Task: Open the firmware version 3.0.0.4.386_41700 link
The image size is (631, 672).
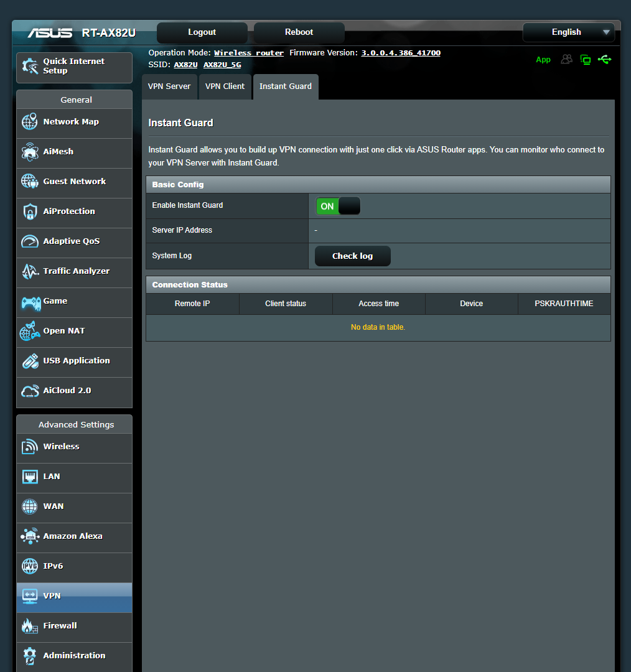Action: coord(401,53)
